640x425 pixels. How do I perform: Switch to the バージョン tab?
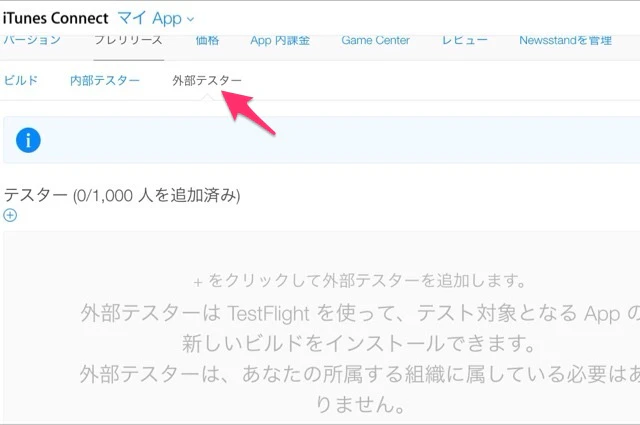32,40
